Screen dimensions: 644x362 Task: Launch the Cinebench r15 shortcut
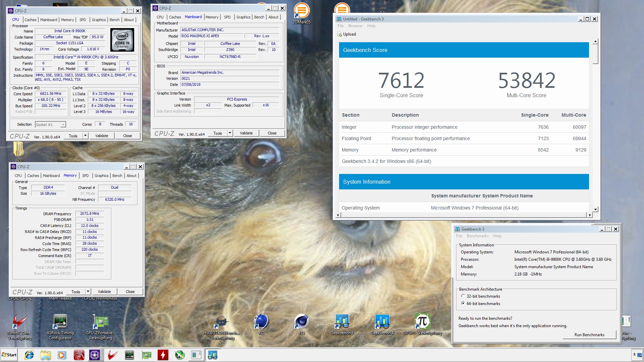[x=302, y=324]
